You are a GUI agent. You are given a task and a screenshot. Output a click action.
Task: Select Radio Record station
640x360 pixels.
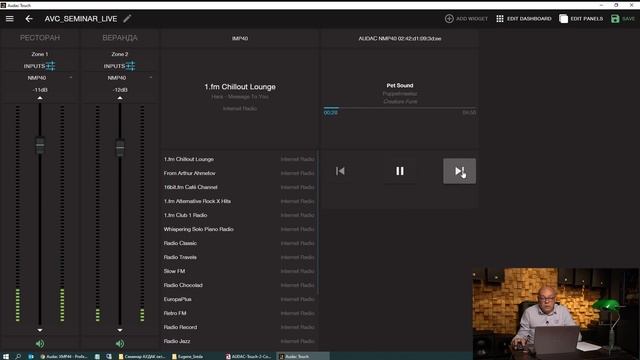point(239,327)
